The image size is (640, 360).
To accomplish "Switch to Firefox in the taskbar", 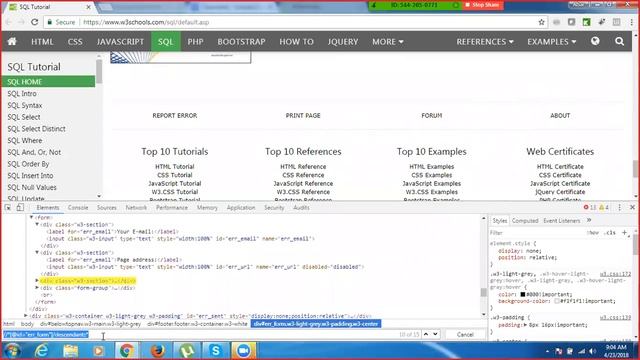I will (x=157, y=351).
